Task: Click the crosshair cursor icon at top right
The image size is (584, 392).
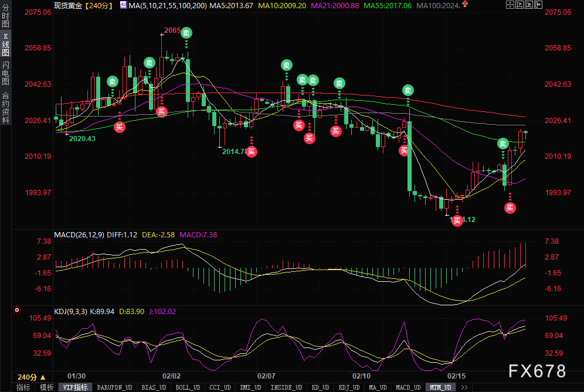Action: [x=510, y=5]
